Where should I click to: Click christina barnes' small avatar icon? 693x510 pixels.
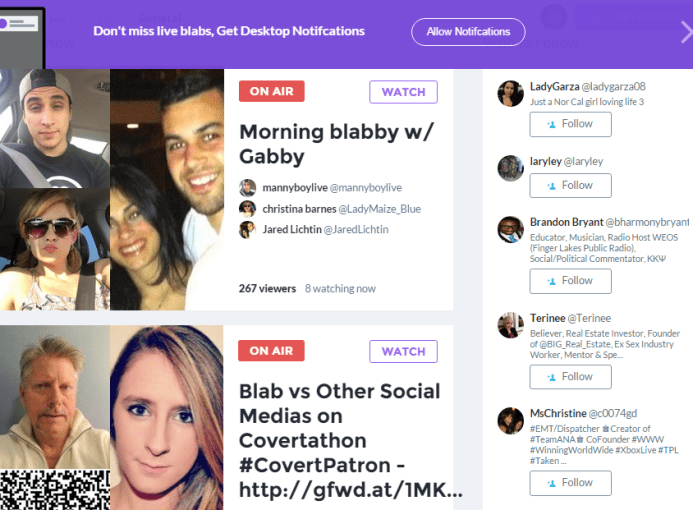pyautogui.click(x=248, y=209)
